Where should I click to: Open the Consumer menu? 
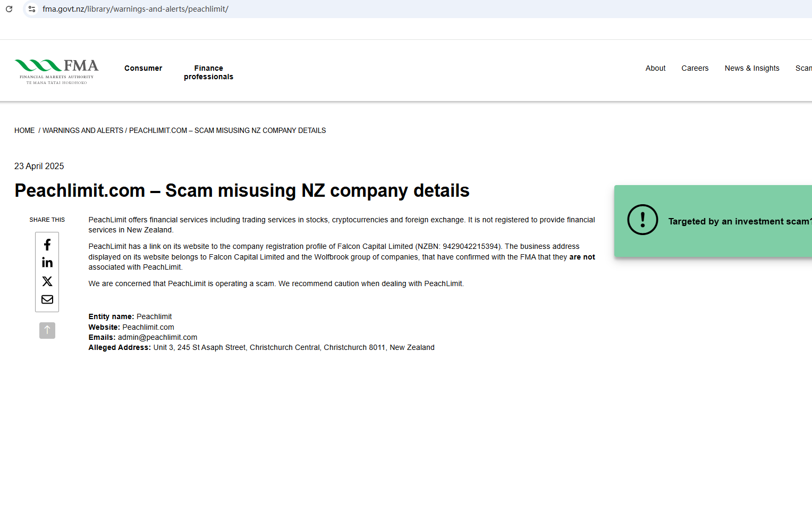click(x=143, y=68)
